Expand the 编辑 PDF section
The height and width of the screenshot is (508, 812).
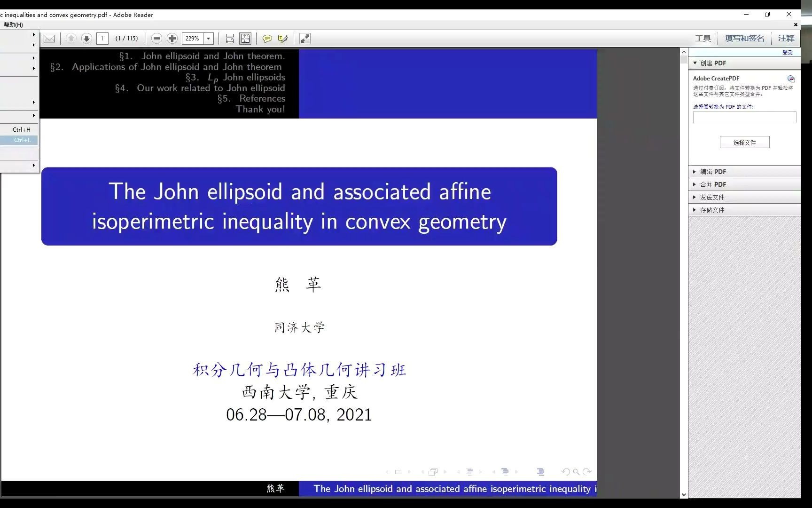[x=745, y=172]
